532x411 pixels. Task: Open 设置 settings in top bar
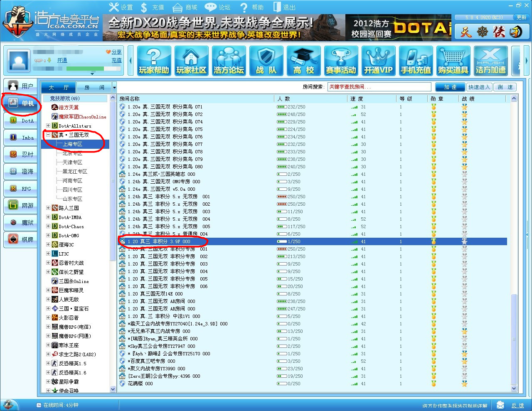(121, 7)
